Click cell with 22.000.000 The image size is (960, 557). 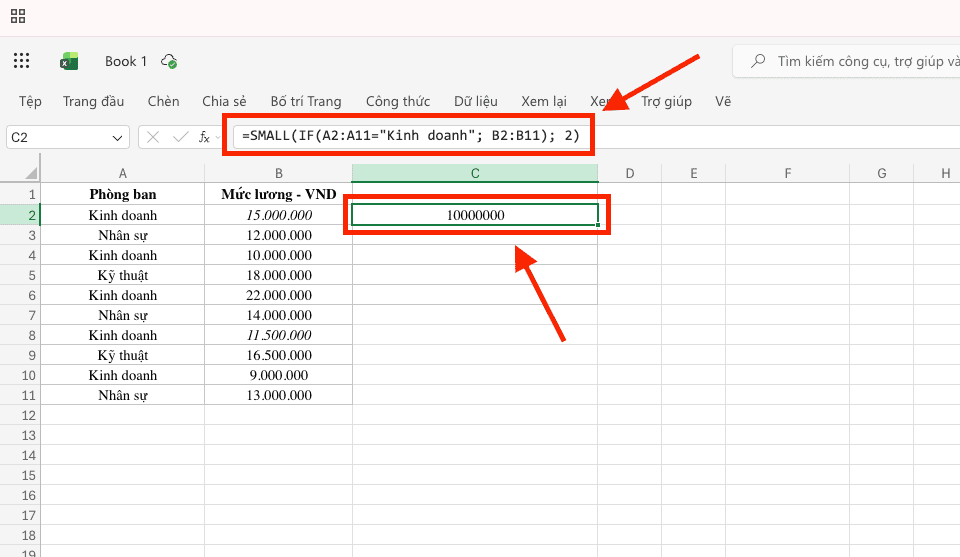coord(279,295)
